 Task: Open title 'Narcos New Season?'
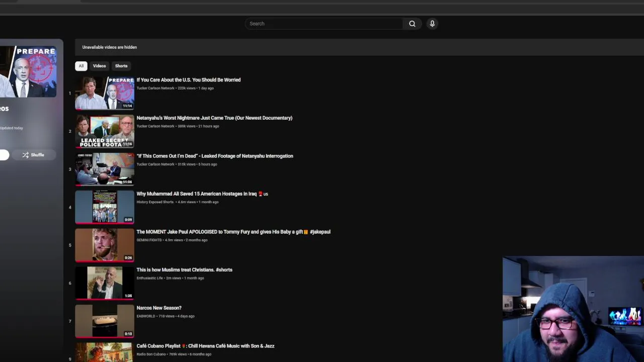pos(159,308)
